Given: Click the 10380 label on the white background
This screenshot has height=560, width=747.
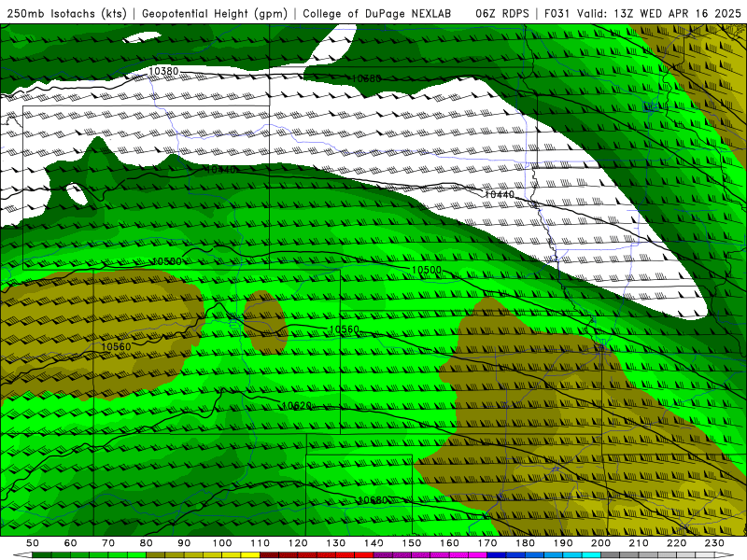Looking at the screenshot, I should pos(163,72).
